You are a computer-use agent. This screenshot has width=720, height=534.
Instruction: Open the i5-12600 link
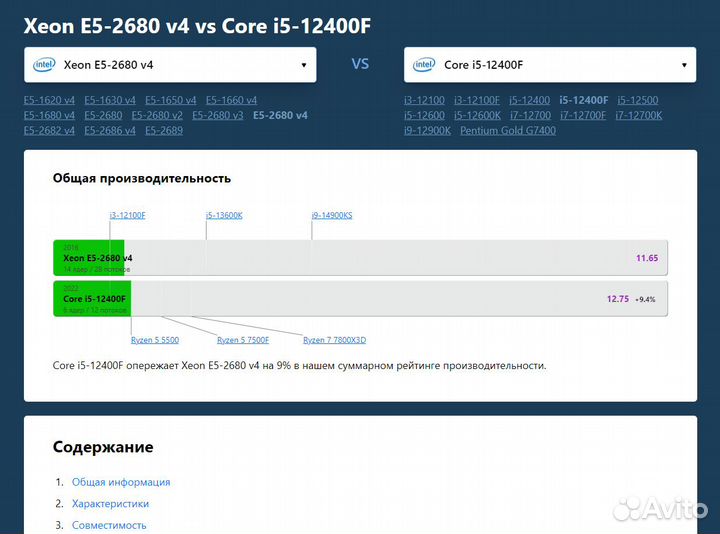(424, 115)
